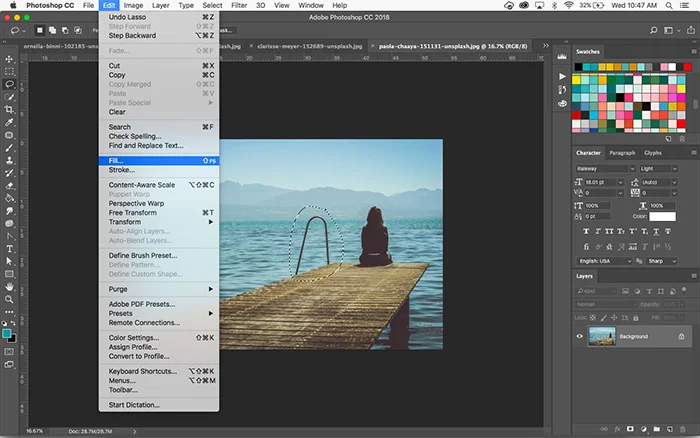Open the macOS Spotlight search icon
Image resolution: width=700 pixels, height=438 pixels.
[668, 5]
